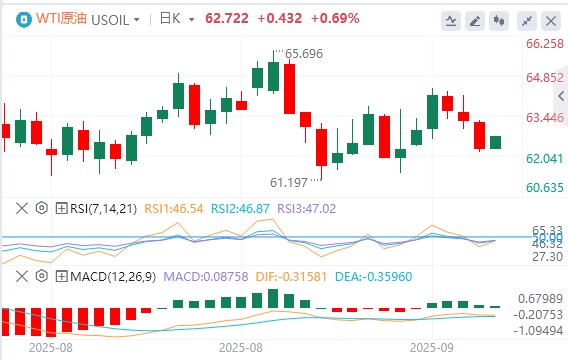Click DEA:-0.35960 value
The height and width of the screenshot is (360, 568).
tap(373, 277)
